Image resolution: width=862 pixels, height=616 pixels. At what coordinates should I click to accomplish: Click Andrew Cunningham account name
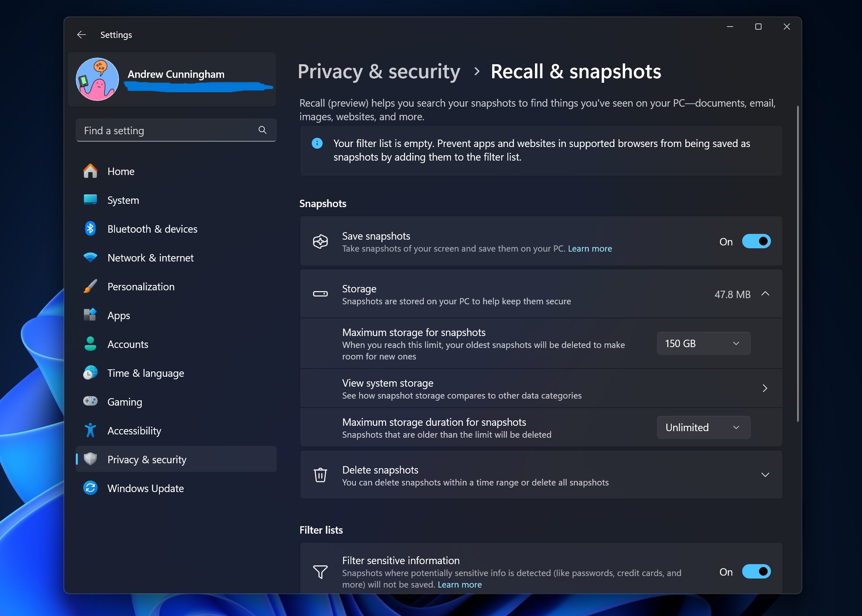pyautogui.click(x=176, y=74)
